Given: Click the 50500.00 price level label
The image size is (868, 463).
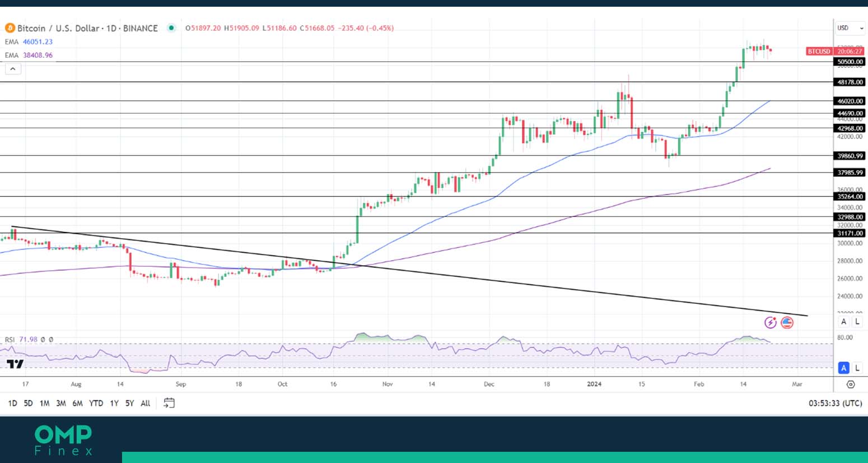Looking at the screenshot, I should [850, 62].
